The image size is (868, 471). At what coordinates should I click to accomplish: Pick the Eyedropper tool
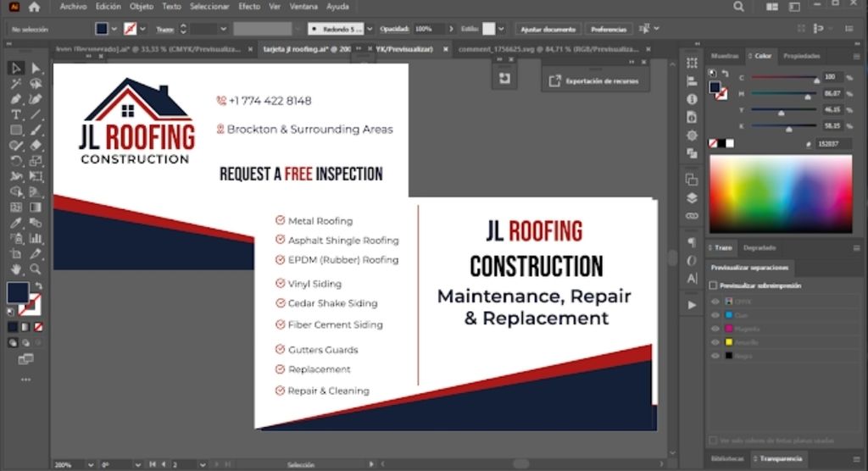tap(15, 223)
